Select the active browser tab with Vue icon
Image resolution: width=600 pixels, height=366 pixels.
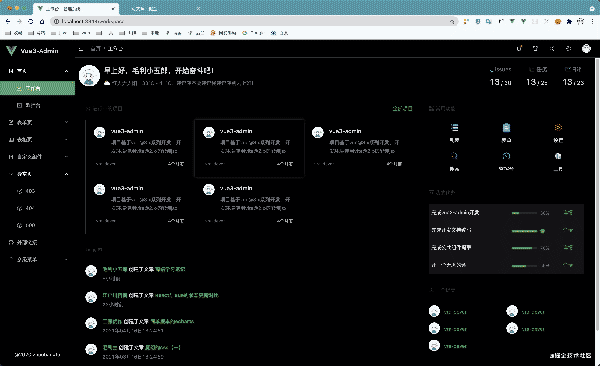coord(76,9)
